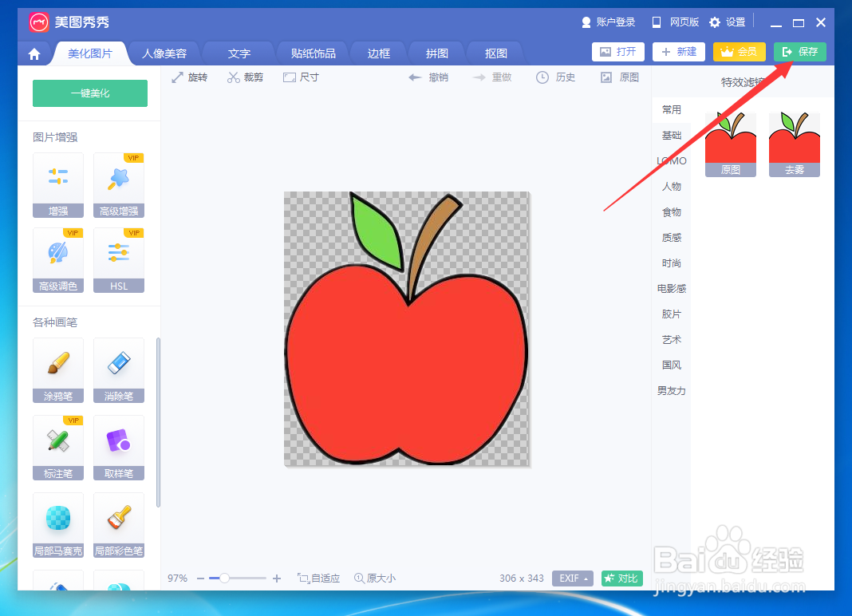Open the 裁剪 crop tool
The width and height of the screenshot is (852, 616).
[245, 77]
